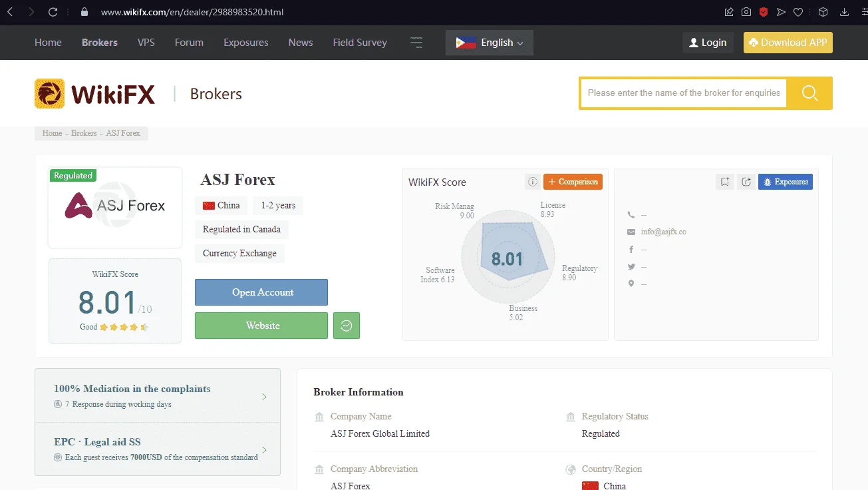The image size is (868, 490).
Task: Click the Download APP button
Action: [x=788, y=43]
